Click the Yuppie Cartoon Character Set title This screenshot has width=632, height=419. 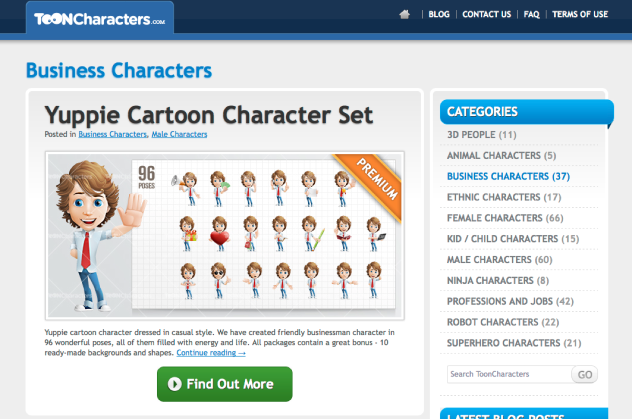[209, 116]
